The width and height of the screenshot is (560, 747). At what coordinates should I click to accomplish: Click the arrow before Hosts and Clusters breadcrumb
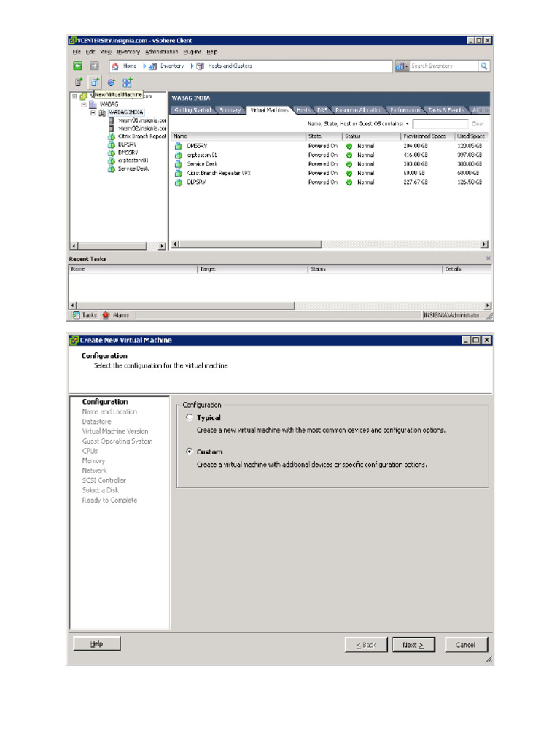pos(192,66)
